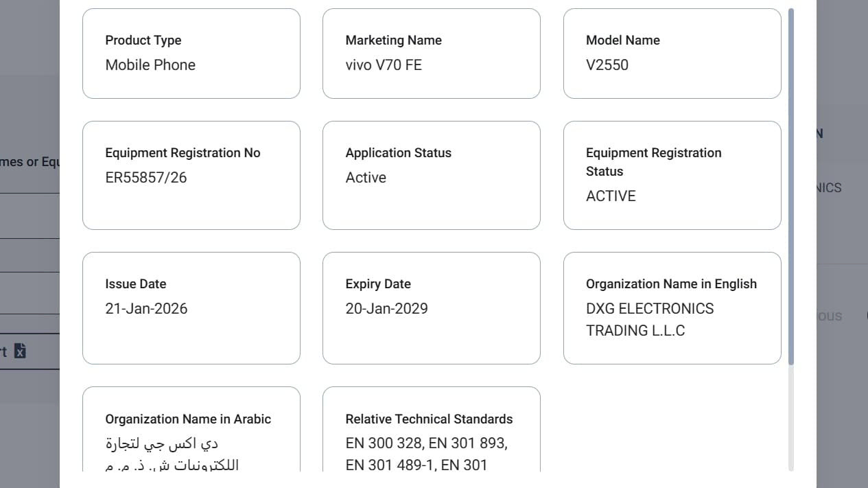Click the Organization Name in English label

[x=670, y=284]
